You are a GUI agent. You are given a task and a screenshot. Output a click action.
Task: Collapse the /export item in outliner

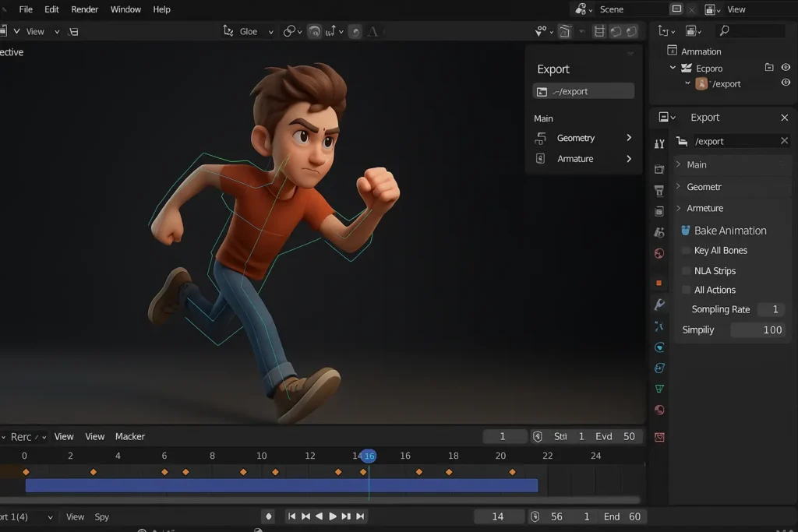(x=687, y=83)
